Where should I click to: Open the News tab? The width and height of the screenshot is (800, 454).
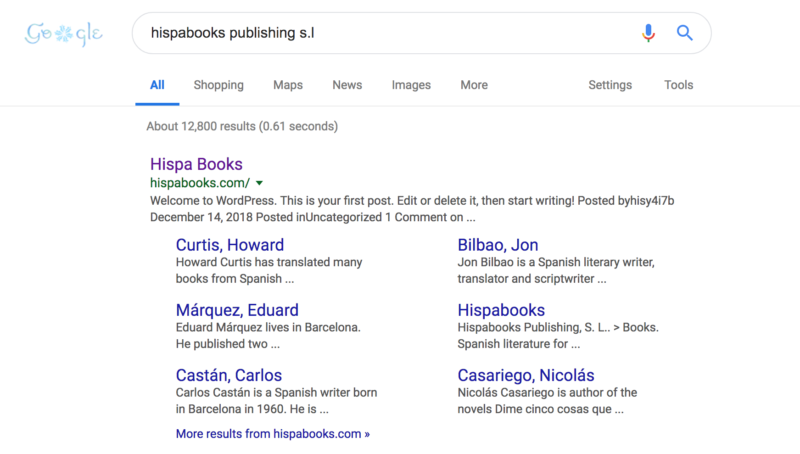(347, 85)
